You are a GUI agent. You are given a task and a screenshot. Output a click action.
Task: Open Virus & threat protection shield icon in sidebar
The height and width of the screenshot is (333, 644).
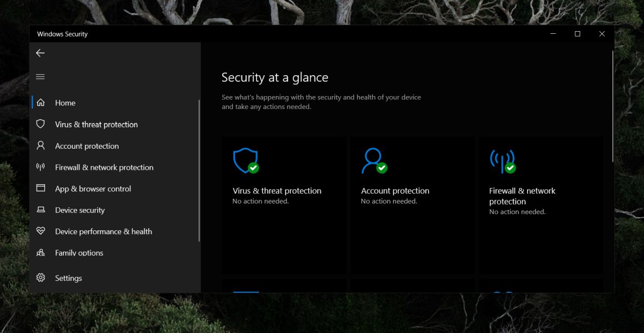tap(41, 124)
